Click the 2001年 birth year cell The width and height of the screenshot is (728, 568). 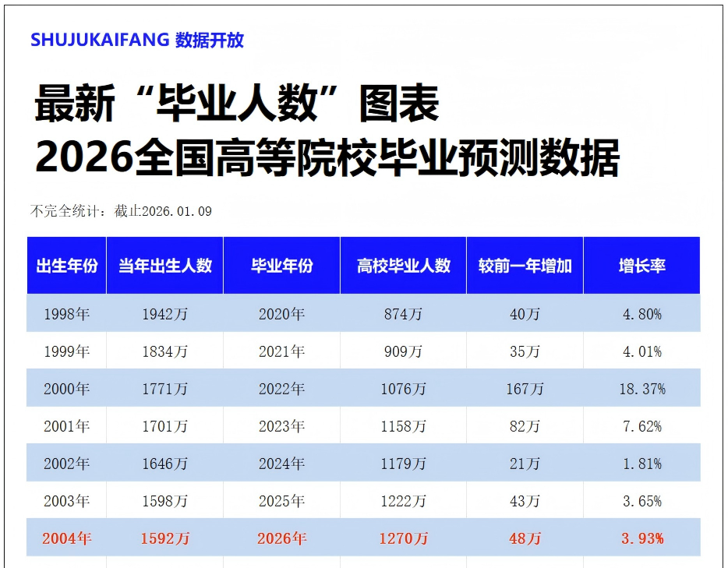[67, 426]
